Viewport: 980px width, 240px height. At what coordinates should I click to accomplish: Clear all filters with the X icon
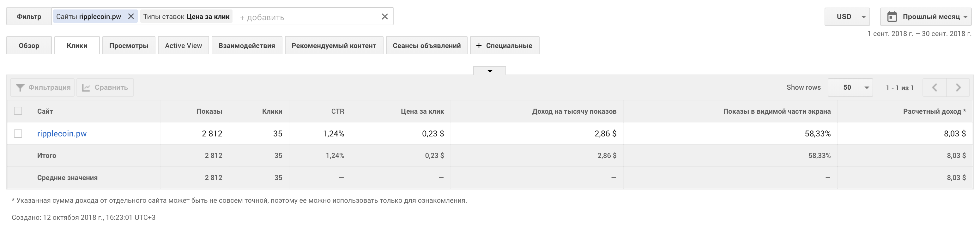384,17
